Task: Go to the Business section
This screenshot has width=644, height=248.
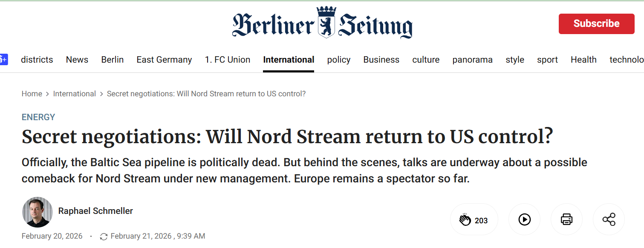Action: (x=381, y=60)
